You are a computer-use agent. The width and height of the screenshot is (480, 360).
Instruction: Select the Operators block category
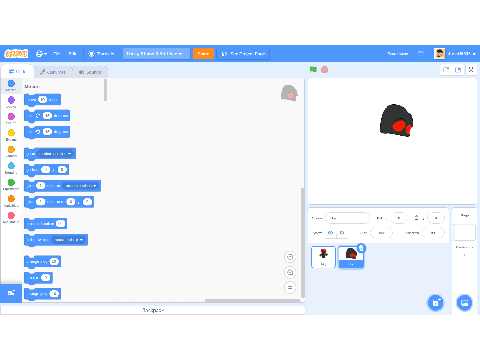(x=11, y=184)
